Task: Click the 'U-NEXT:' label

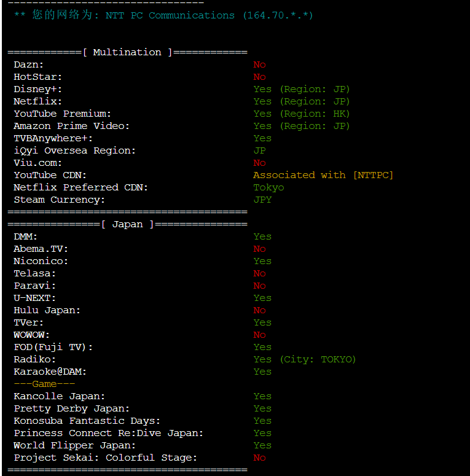Action: pos(34,298)
